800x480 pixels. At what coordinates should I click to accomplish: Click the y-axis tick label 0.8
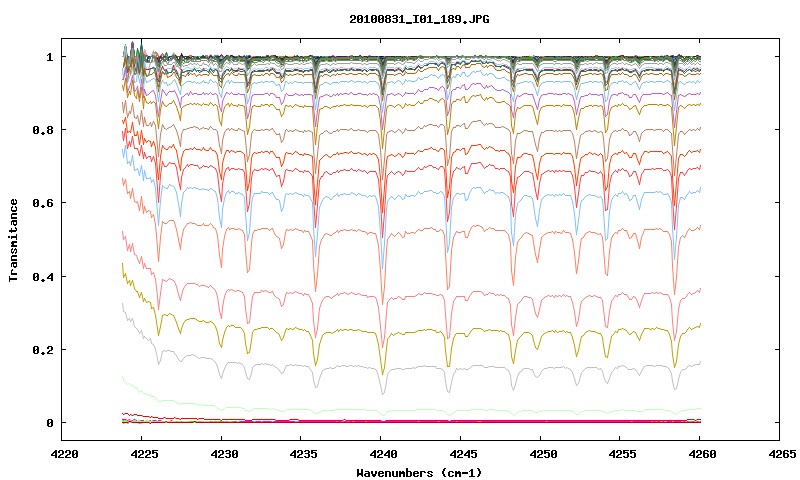click(x=42, y=130)
